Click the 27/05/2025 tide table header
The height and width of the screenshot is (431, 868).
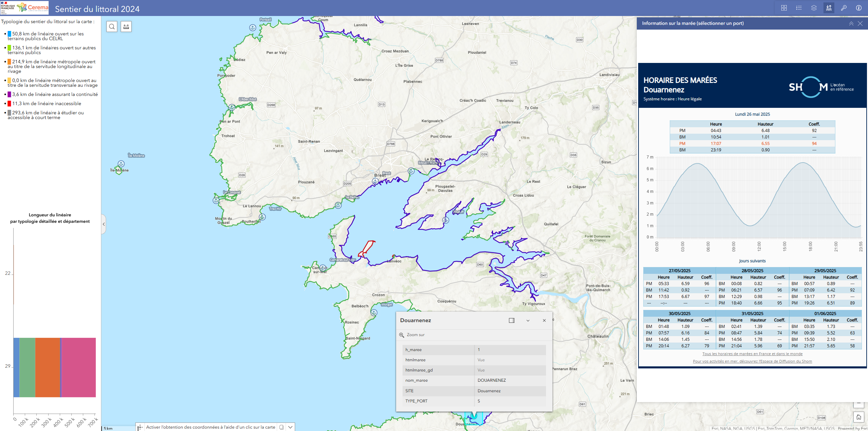679,271
